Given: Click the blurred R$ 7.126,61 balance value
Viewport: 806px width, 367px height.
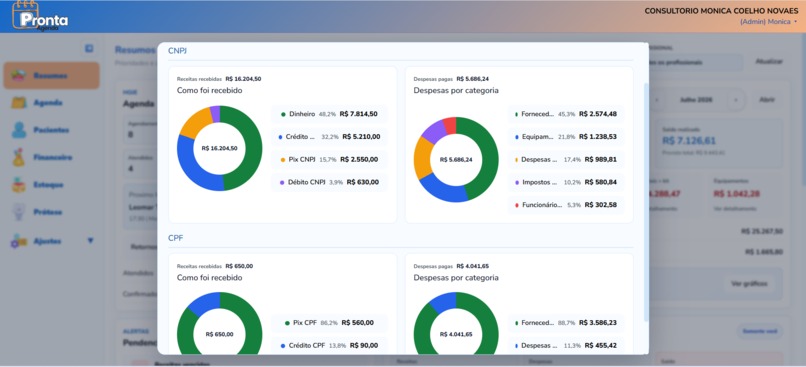Looking at the screenshot, I should (x=688, y=140).
